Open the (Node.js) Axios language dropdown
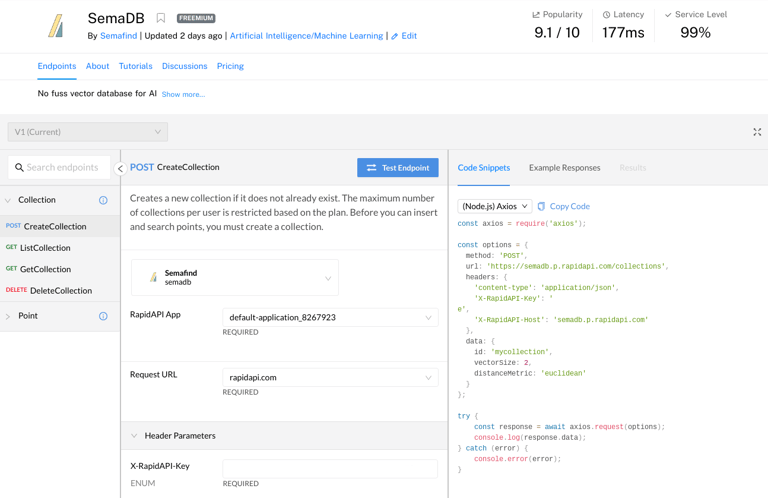Viewport: 768px width, 498px height. pos(495,206)
